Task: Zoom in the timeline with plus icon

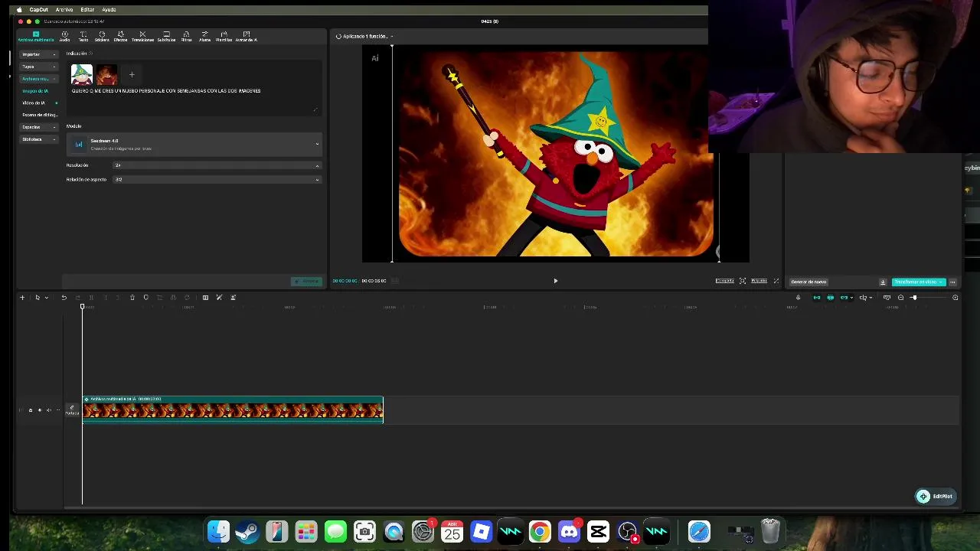Action: pos(955,298)
